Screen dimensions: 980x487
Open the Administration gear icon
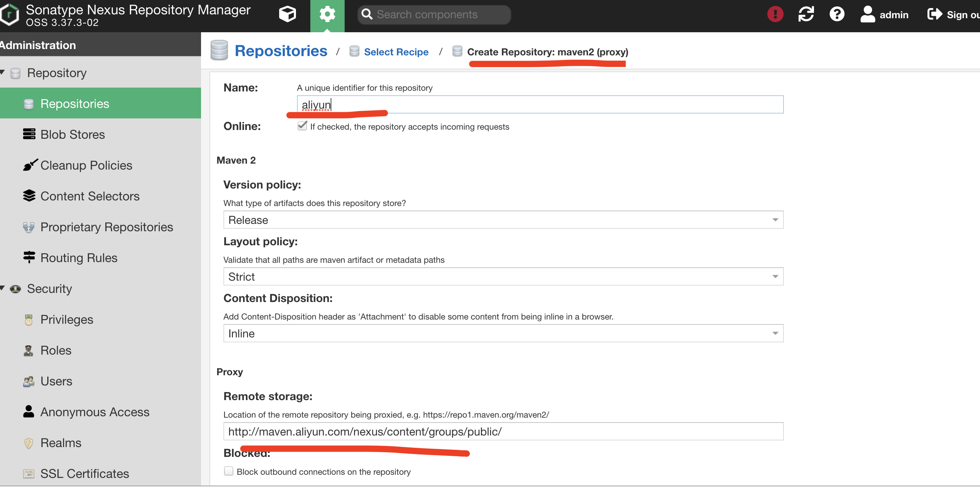point(327,14)
